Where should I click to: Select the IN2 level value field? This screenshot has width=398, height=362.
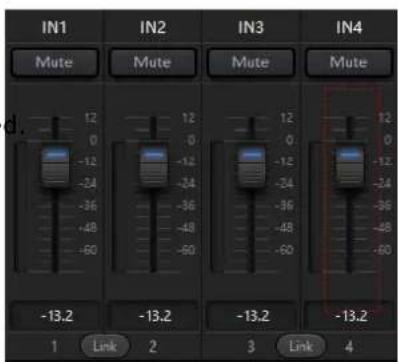(x=153, y=315)
